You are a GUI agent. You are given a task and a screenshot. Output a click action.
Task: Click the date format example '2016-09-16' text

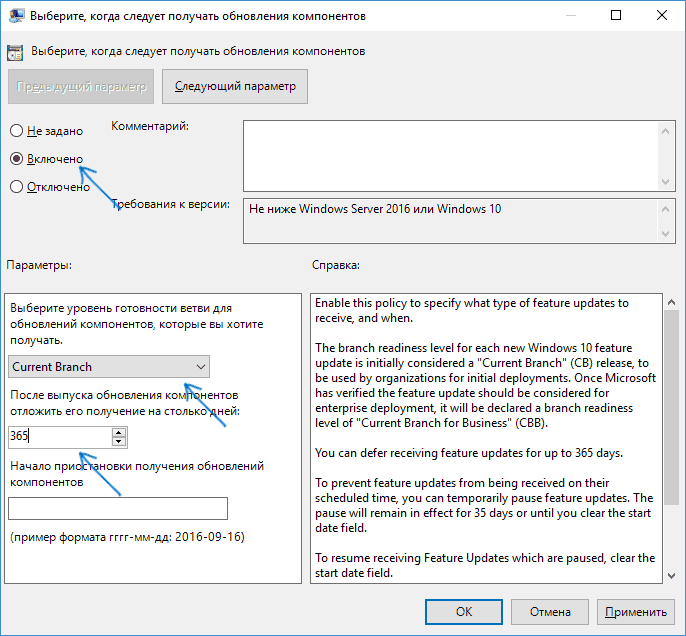127,537
